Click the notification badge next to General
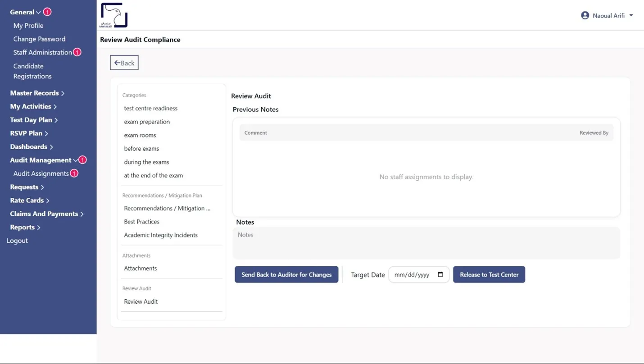The width and height of the screenshot is (644, 364). tap(47, 12)
